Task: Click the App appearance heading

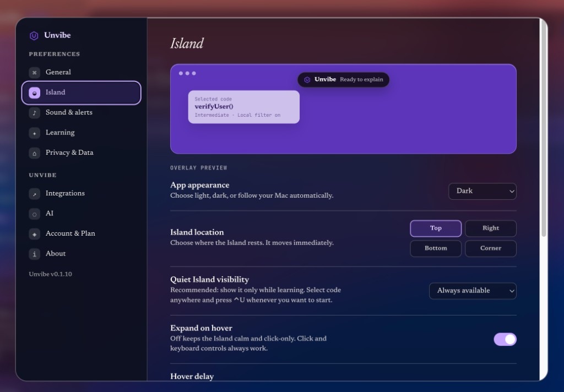Action: (x=199, y=185)
